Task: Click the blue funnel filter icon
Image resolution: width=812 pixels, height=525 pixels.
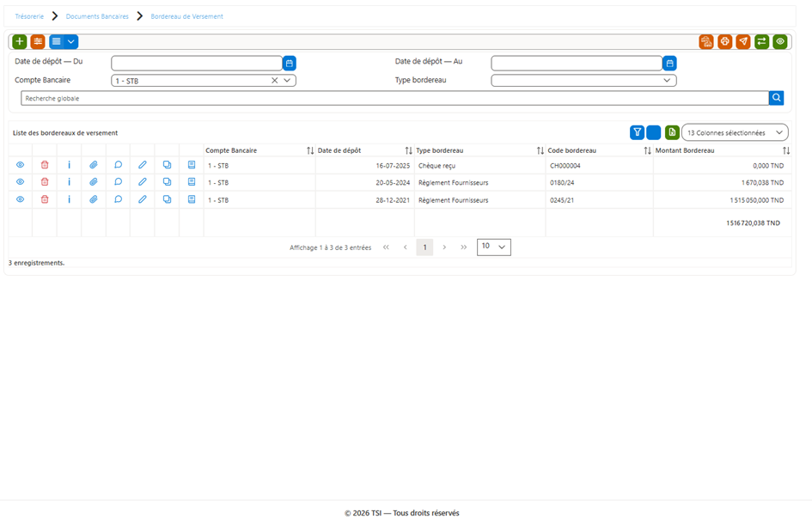Action: point(637,132)
